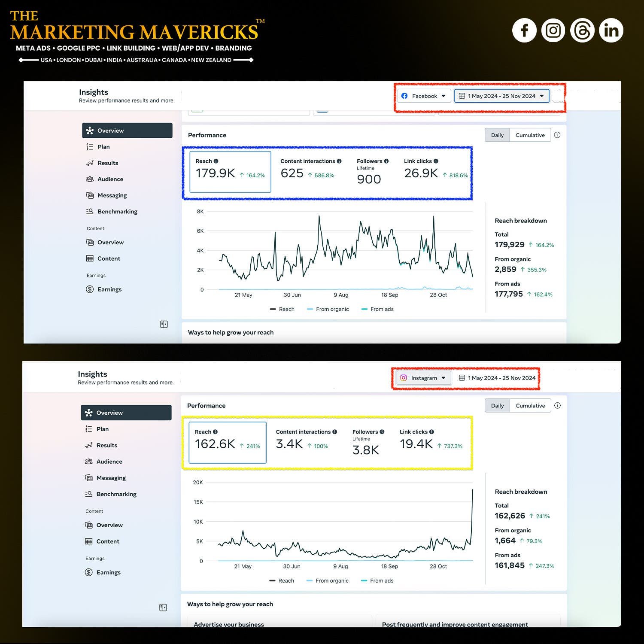Click Instagram total reach value 162,626
The image size is (644, 644).
[510, 516]
